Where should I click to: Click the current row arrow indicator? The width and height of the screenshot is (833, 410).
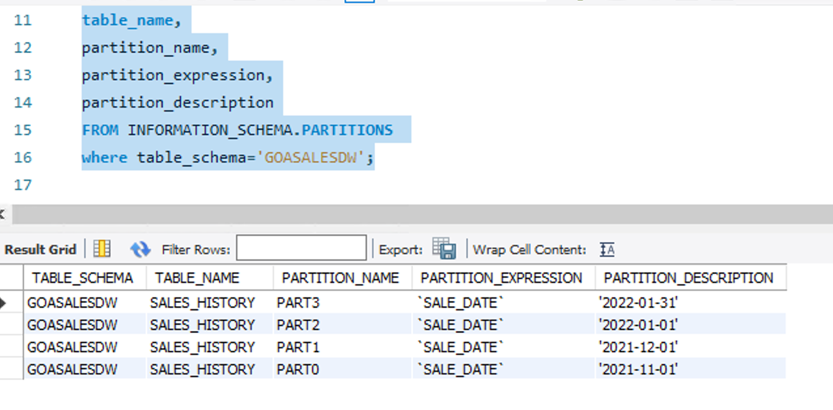(6, 301)
